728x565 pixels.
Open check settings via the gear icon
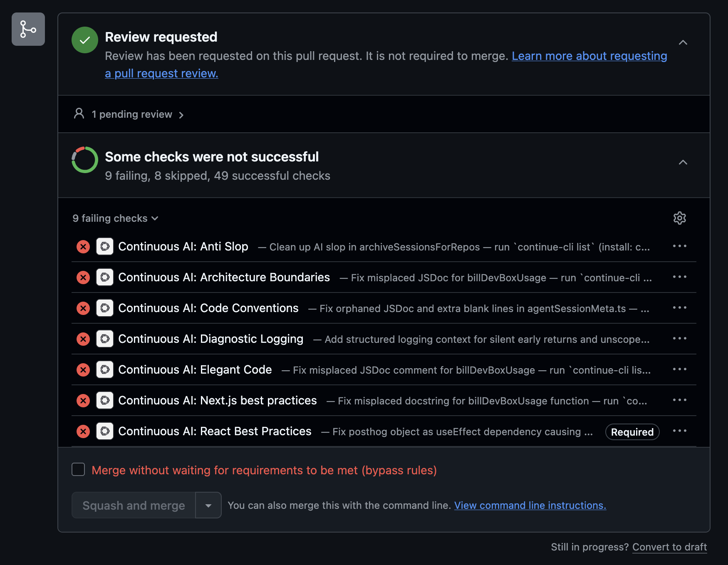tap(679, 218)
